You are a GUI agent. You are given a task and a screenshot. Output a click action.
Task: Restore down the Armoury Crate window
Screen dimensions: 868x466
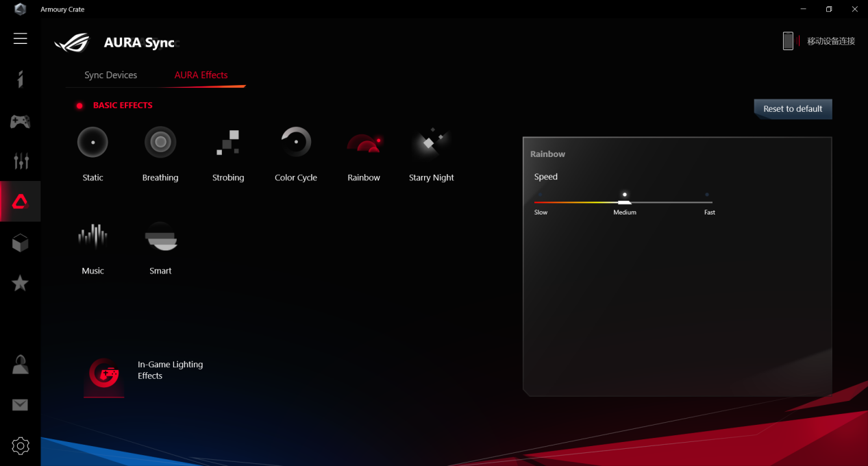829,9
